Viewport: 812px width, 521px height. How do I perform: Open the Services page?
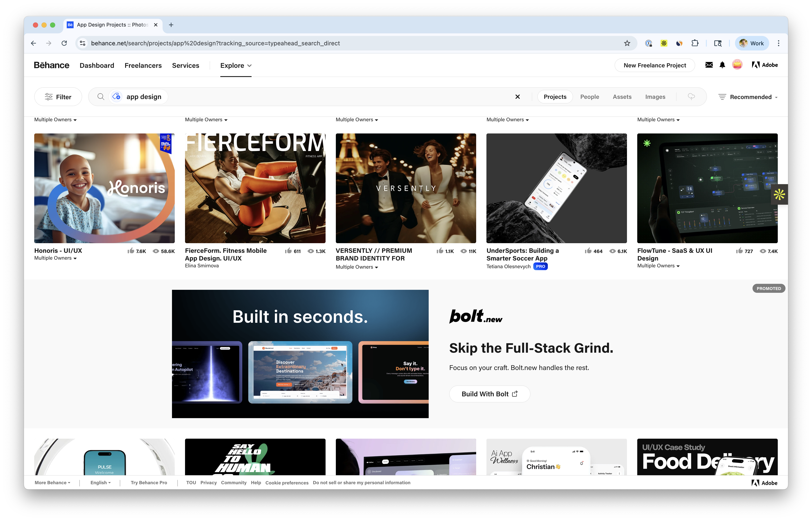pyautogui.click(x=185, y=65)
